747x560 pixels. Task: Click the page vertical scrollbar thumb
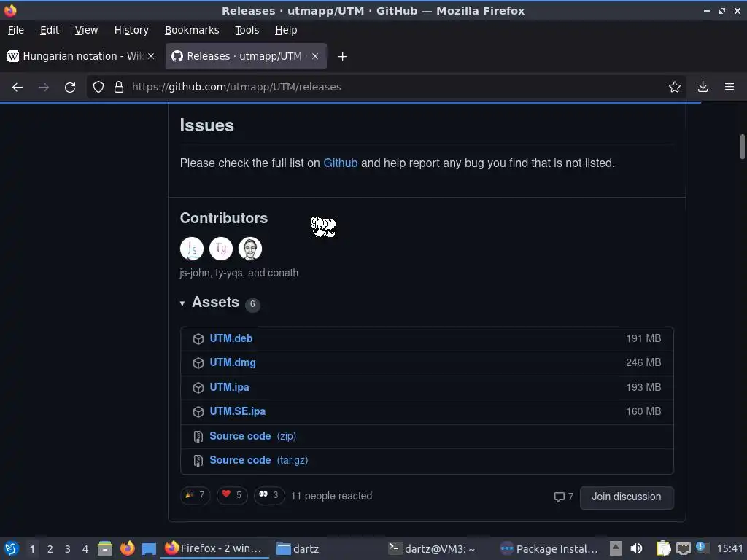click(x=742, y=147)
